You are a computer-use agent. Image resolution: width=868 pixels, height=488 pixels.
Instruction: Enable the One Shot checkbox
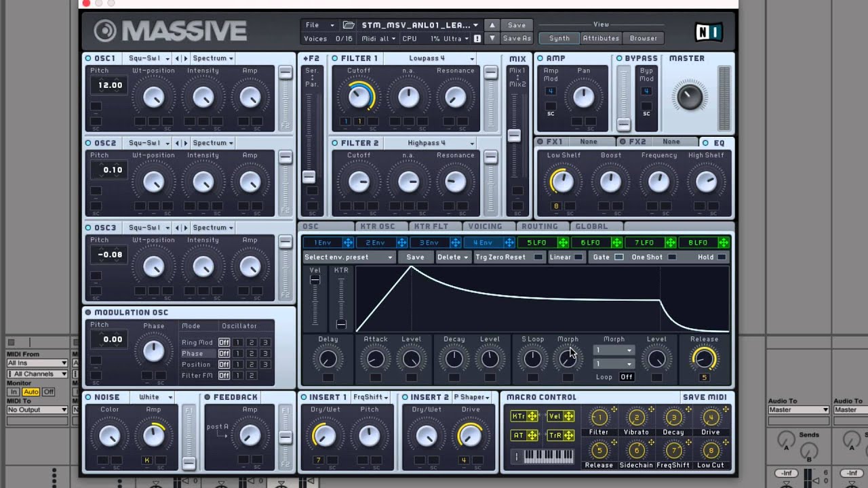[x=671, y=257]
